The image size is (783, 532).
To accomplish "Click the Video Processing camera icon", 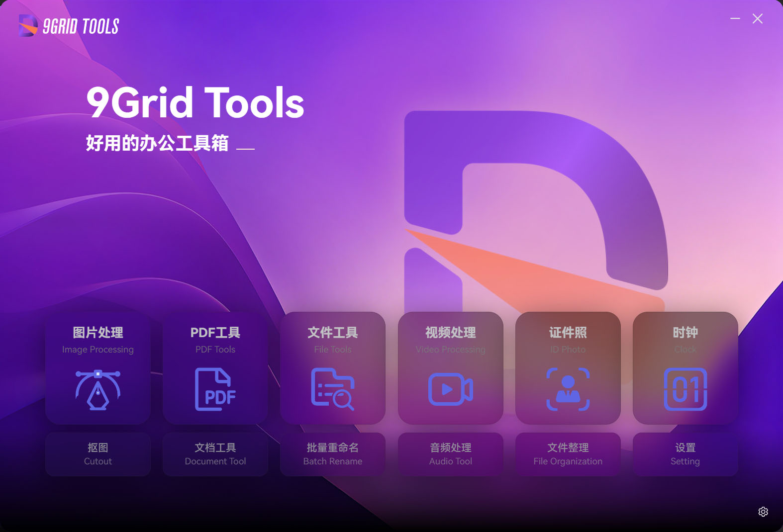I will (x=451, y=389).
